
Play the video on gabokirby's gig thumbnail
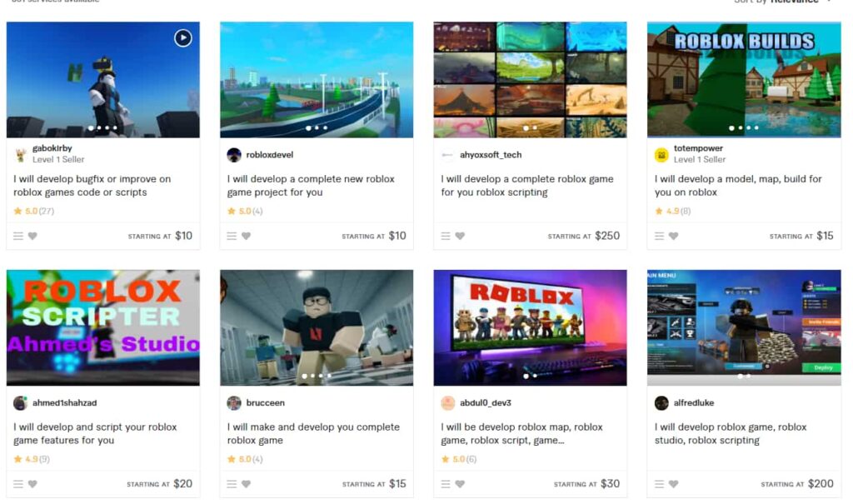(182, 38)
